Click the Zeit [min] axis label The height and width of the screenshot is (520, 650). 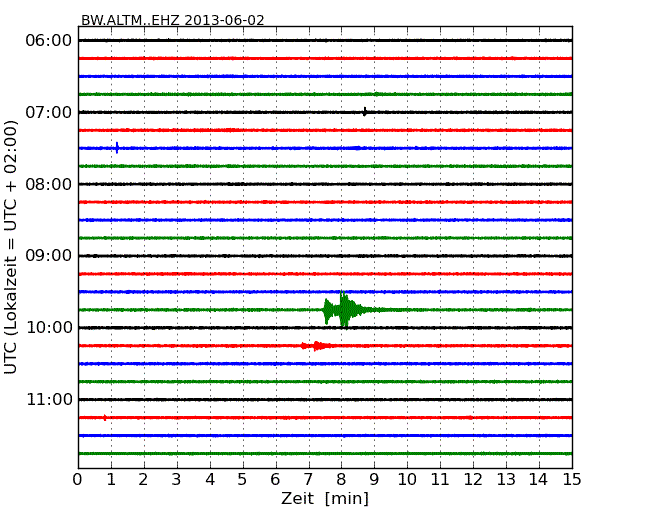(x=325, y=498)
